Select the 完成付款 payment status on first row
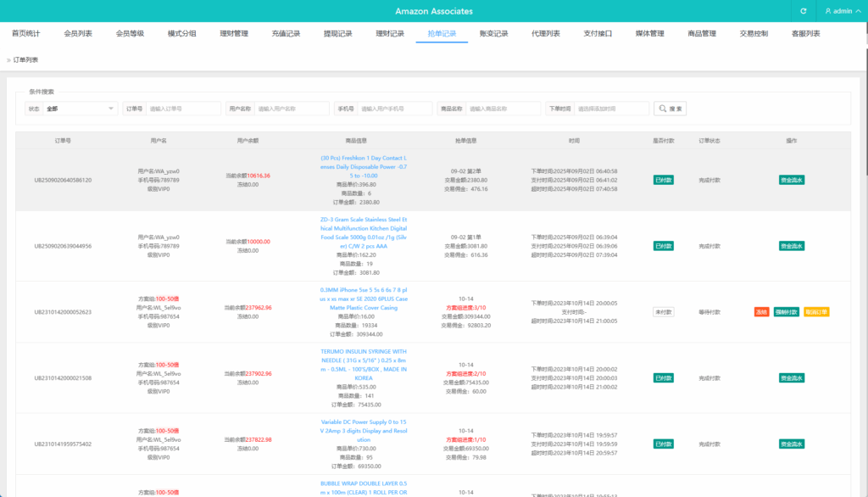 tap(711, 181)
